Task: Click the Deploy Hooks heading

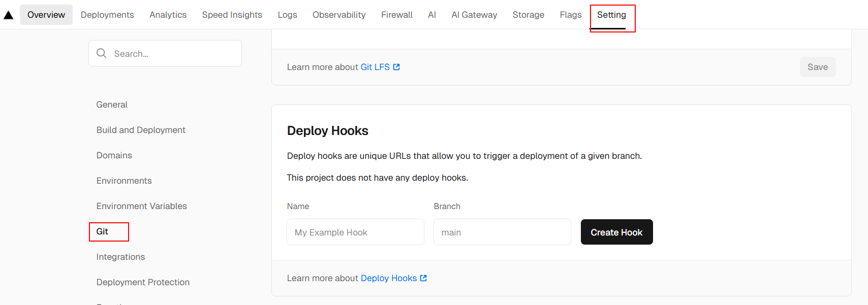Action: click(x=328, y=130)
